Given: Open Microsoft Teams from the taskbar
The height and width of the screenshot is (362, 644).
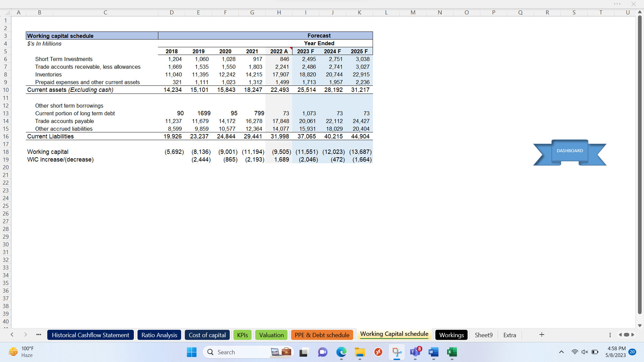Looking at the screenshot, I should click(416, 353).
